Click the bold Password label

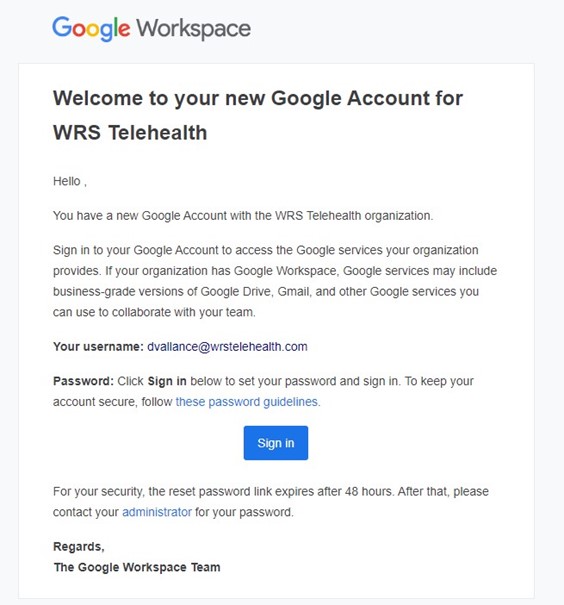click(83, 381)
